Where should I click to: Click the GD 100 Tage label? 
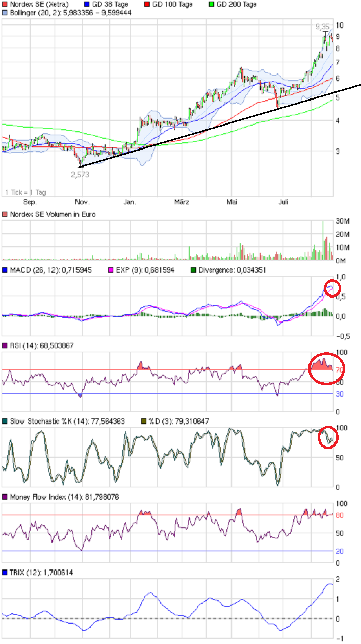pyautogui.click(x=173, y=4)
